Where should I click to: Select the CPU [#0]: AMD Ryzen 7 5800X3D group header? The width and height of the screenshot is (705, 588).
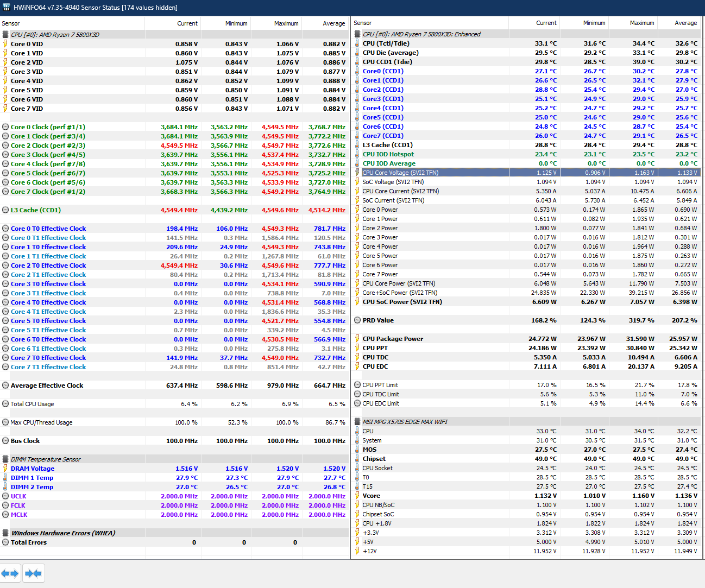174,34
